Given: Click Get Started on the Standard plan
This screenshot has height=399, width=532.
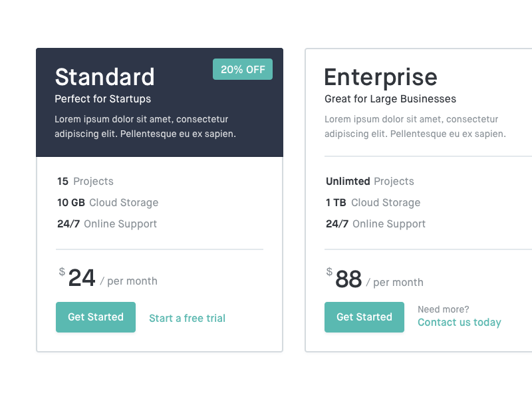Looking at the screenshot, I should pyautogui.click(x=96, y=317).
